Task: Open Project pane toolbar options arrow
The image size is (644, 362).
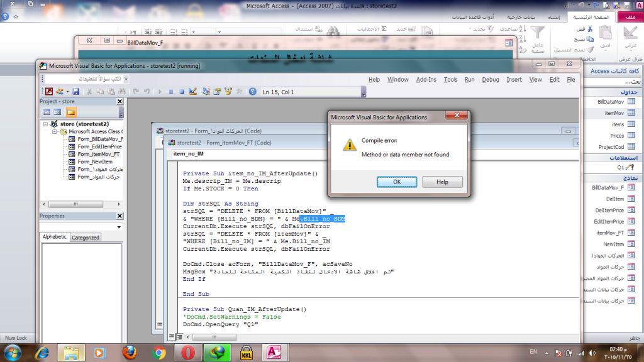Action: pos(121,112)
